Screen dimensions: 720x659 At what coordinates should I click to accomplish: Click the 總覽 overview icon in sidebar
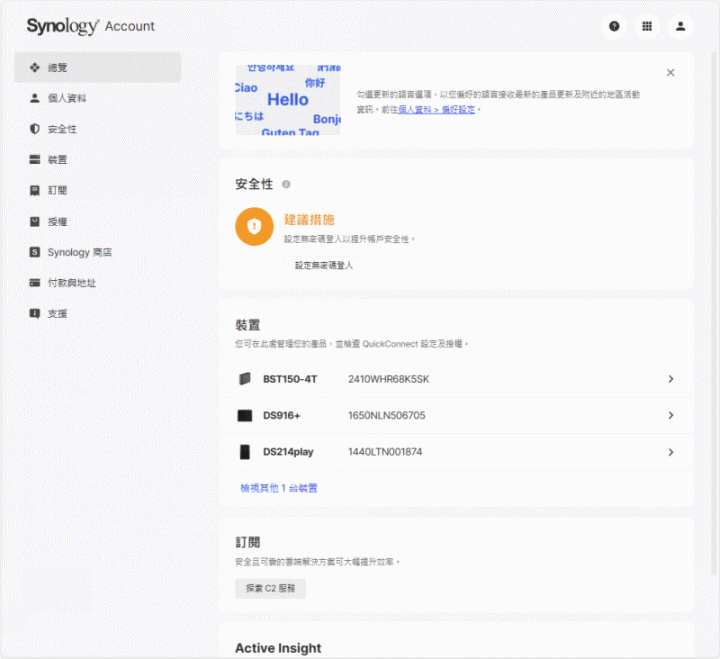coord(35,68)
